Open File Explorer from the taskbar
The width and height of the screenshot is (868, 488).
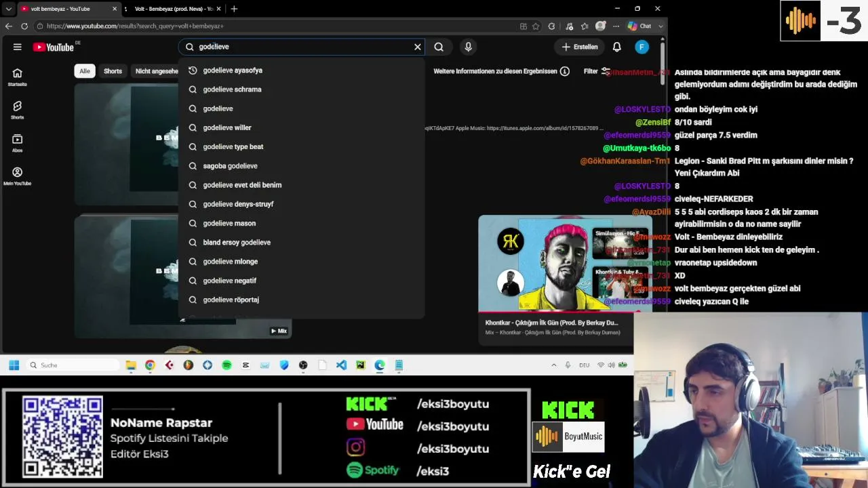point(131,365)
